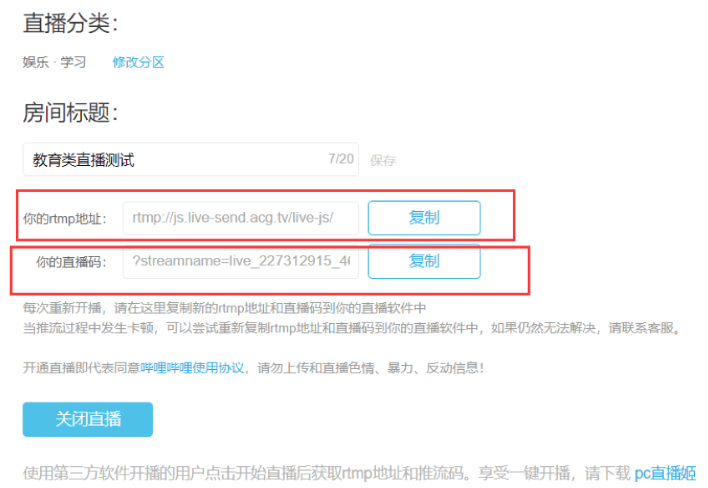The width and height of the screenshot is (708, 488).
Task: Stop streaming with 关闭直播 button
Action: tap(88, 419)
